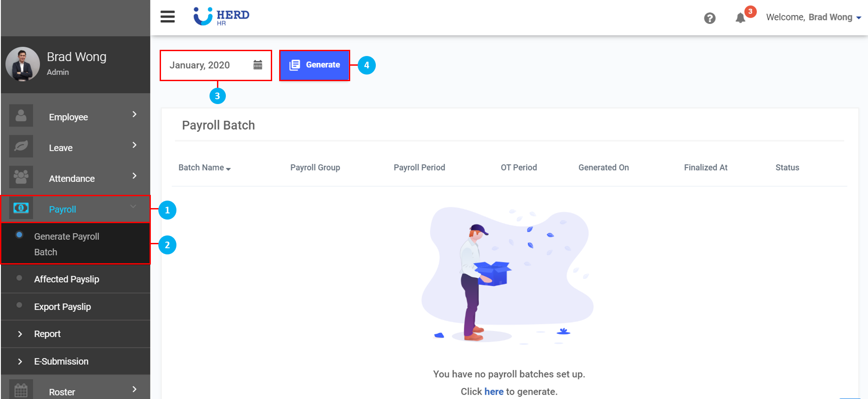The width and height of the screenshot is (868, 399).
Task: Open the help question mark icon
Action: [x=710, y=18]
